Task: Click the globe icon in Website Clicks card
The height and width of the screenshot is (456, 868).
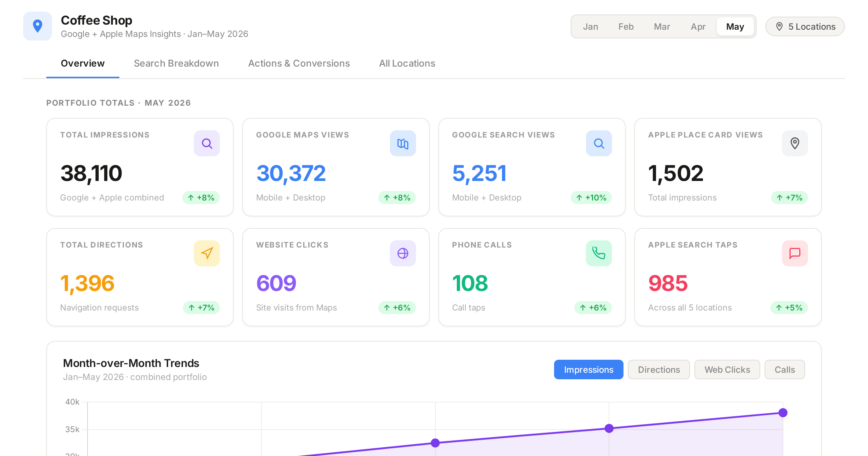Action: click(403, 253)
